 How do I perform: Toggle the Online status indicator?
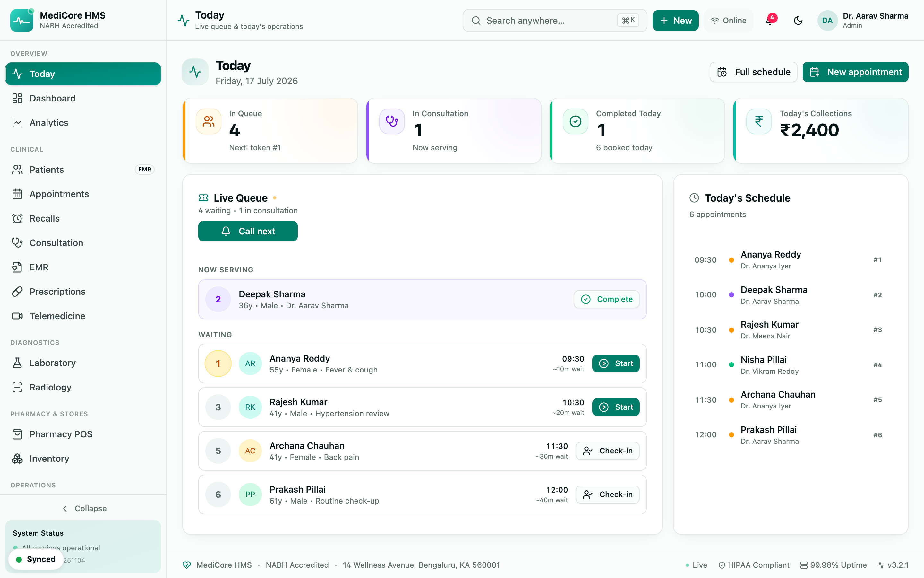pyautogui.click(x=729, y=21)
